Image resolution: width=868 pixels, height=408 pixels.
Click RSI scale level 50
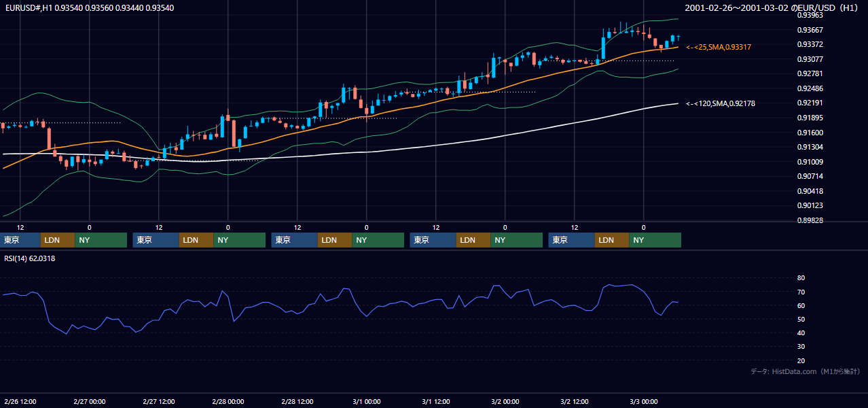(x=801, y=319)
